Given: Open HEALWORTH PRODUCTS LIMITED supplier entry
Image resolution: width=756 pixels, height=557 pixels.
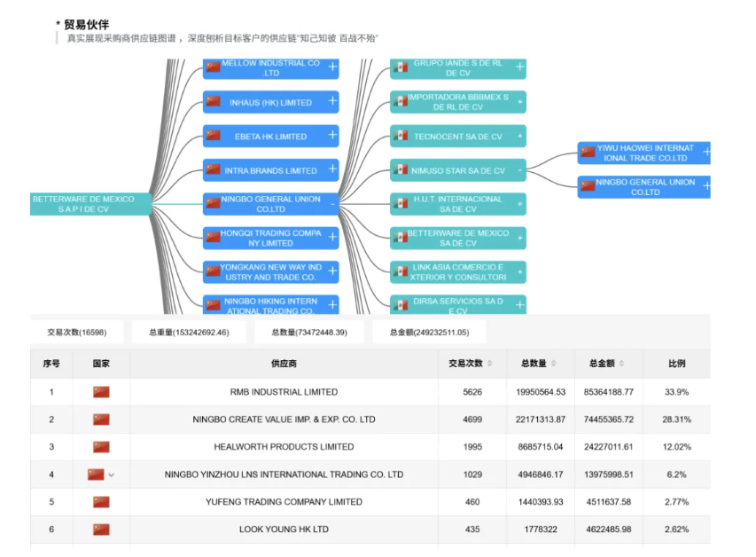Looking at the screenshot, I should (x=284, y=447).
